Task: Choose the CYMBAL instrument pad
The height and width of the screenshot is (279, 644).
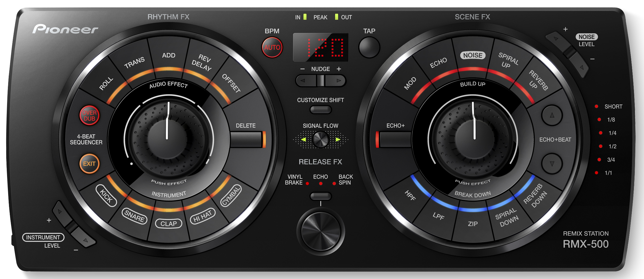Action: pos(231,196)
